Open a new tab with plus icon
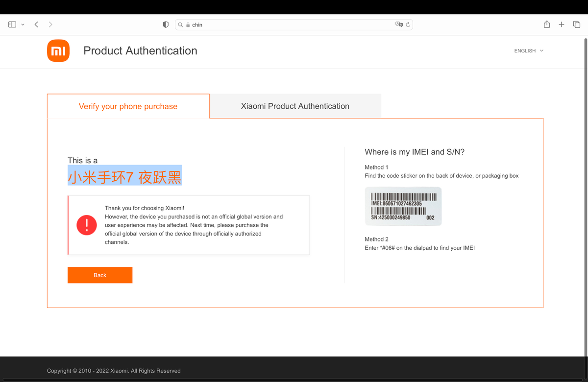The image size is (588, 382). pyautogui.click(x=562, y=24)
